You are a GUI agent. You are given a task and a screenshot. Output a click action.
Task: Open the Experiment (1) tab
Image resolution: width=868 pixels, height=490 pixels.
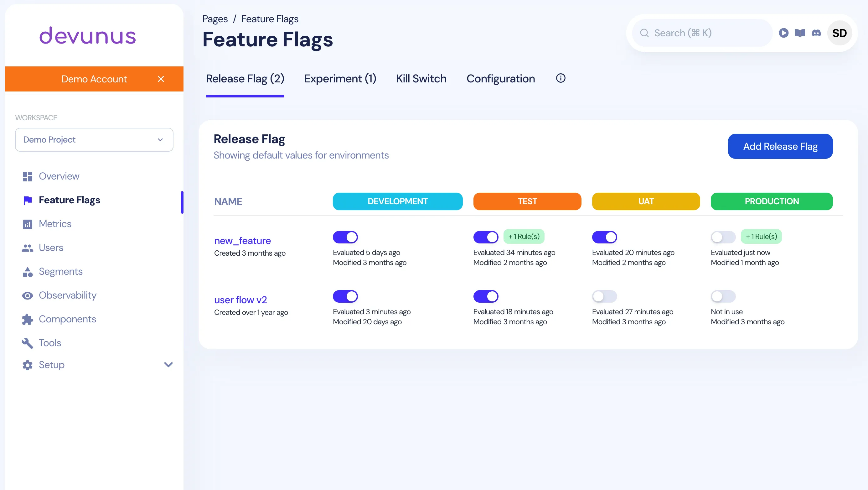pos(340,79)
